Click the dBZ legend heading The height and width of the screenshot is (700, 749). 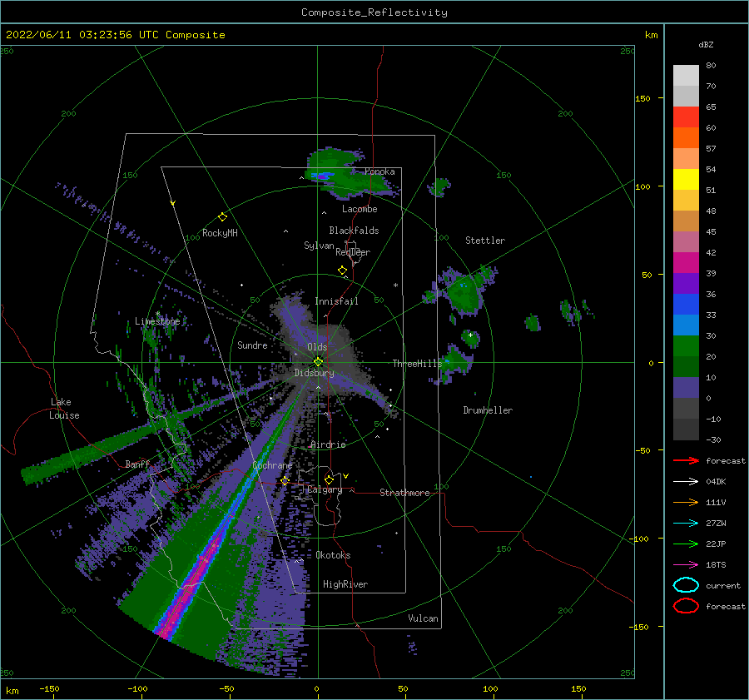(706, 44)
